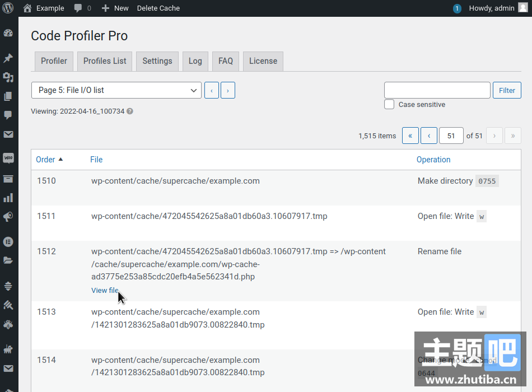The height and width of the screenshot is (392, 532).
Task: Open the Templates folder sidebar icon
Action: 8,260
